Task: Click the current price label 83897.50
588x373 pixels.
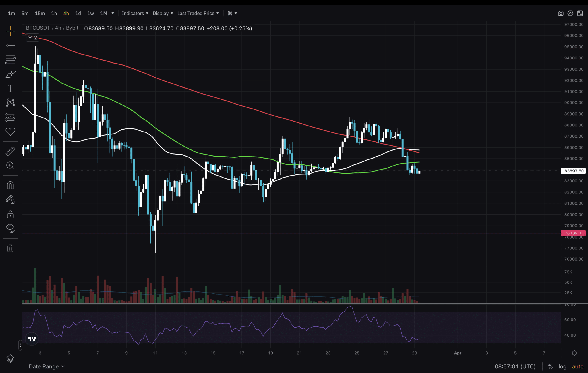Action: tap(573, 171)
